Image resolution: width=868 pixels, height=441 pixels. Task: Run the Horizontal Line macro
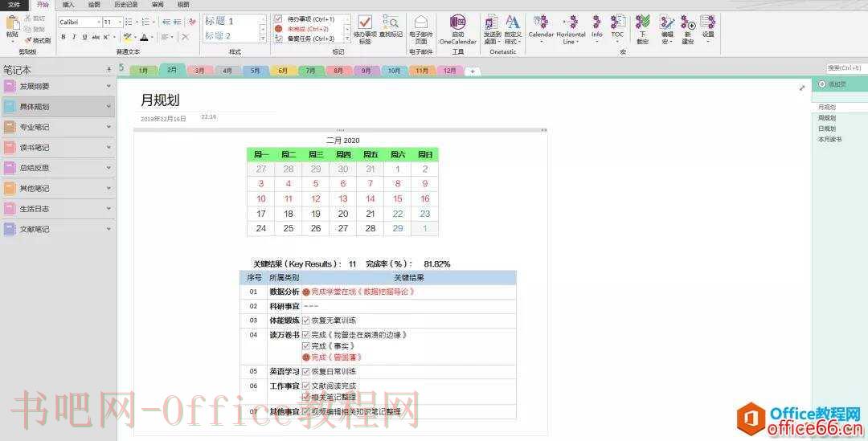571,30
